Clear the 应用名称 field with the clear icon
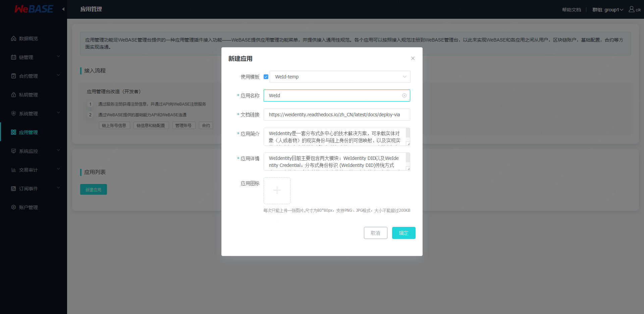This screenshot has height=314, width=644. pyautogui.click(x=404, y=96)
